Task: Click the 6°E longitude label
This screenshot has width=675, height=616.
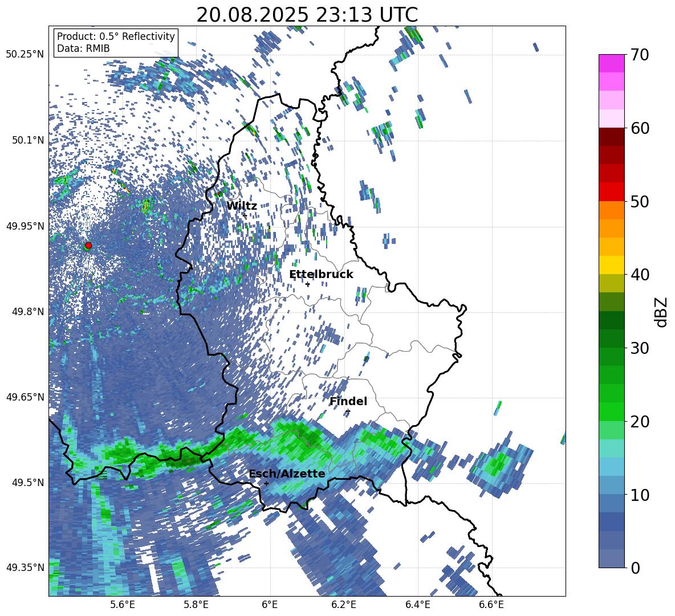Action: pyautogui.click(x=270, y=605)
